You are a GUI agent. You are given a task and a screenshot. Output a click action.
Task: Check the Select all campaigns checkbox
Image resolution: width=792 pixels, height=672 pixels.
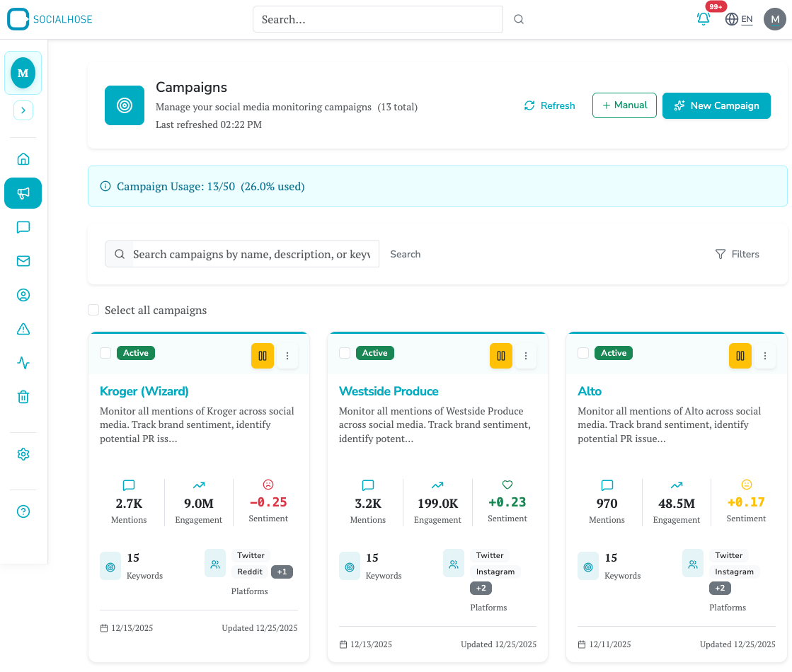tap(93, 310)
